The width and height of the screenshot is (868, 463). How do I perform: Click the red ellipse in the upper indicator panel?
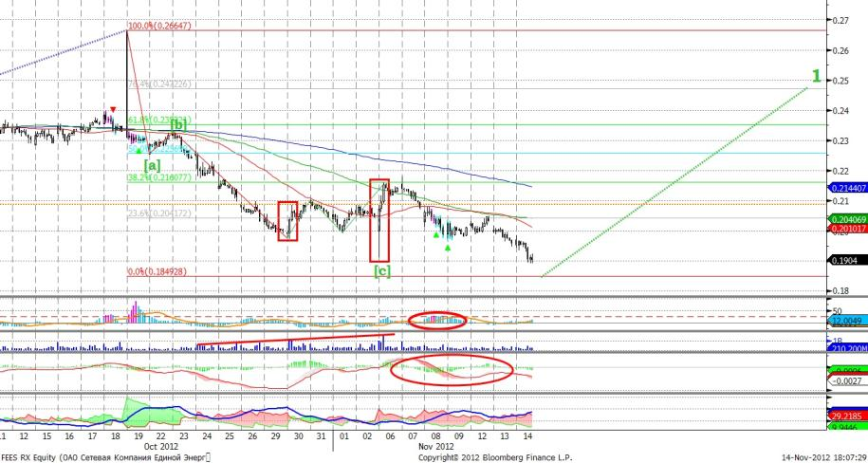click(437, 320)
